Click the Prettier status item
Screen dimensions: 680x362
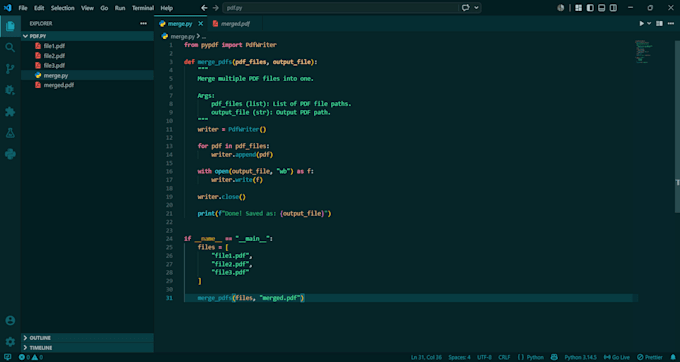tap(650, 357)
